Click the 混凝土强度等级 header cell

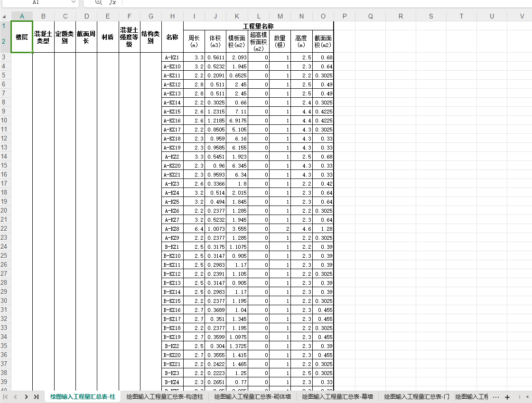point(129,37)
